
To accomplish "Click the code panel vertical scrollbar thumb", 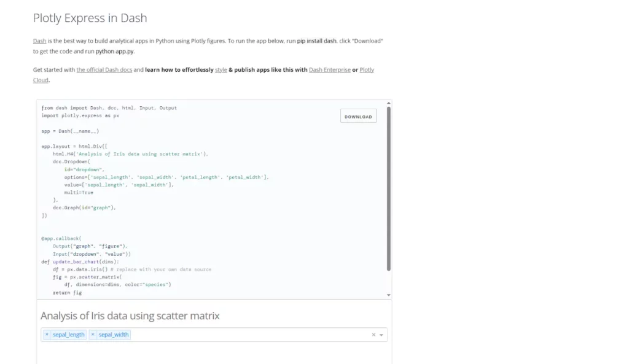I will point(388,188).
